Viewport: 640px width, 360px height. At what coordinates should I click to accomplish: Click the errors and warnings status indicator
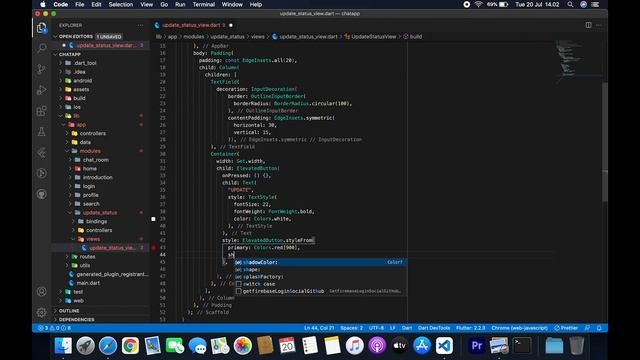point(54,328)
